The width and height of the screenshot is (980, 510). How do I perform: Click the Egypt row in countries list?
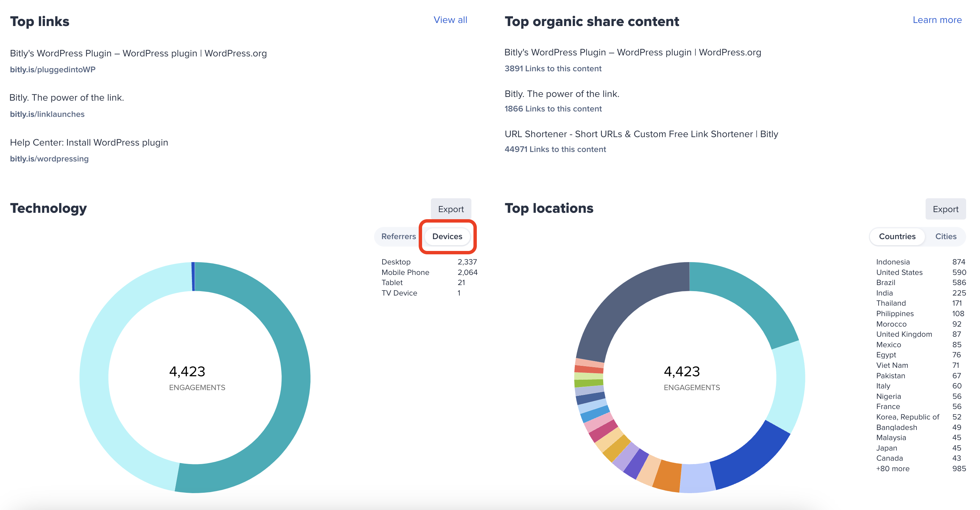919,355
